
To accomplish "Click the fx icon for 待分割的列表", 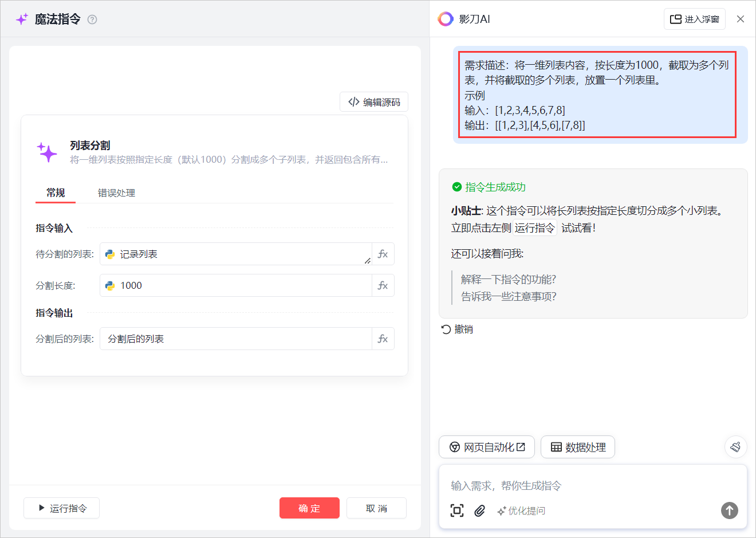I will coord(383,254).
